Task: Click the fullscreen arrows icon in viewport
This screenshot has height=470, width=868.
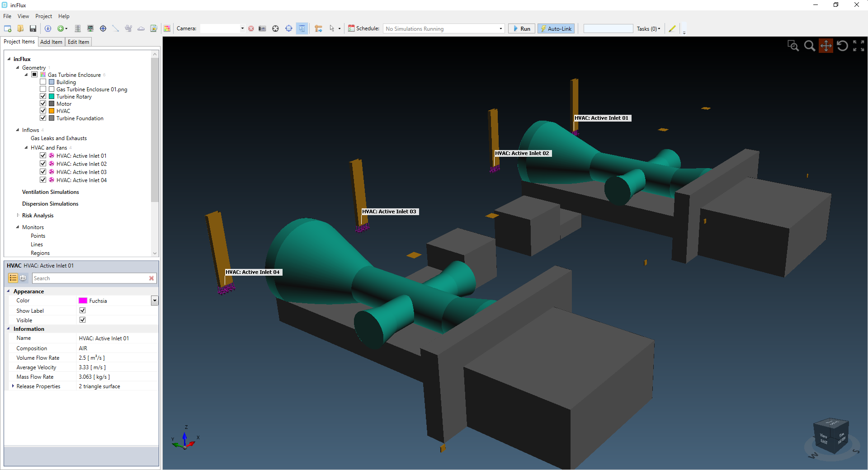Action: (x=859, y=46)
